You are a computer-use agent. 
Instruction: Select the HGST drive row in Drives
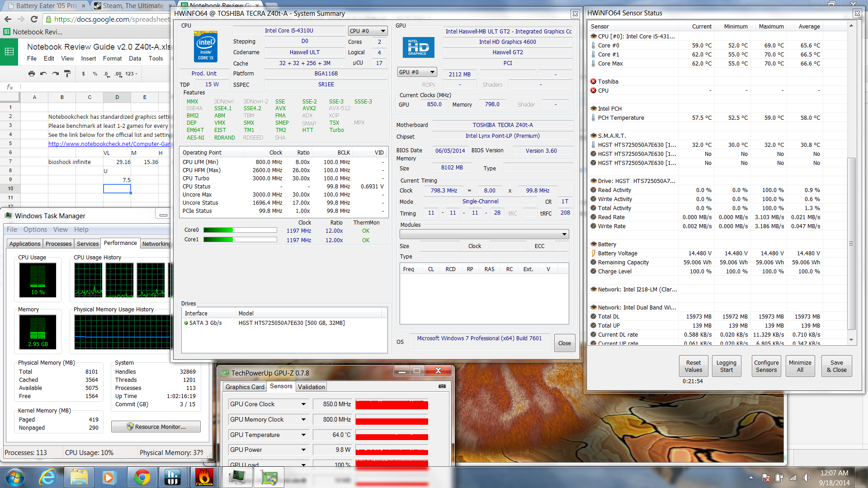(x=284, y=323)
